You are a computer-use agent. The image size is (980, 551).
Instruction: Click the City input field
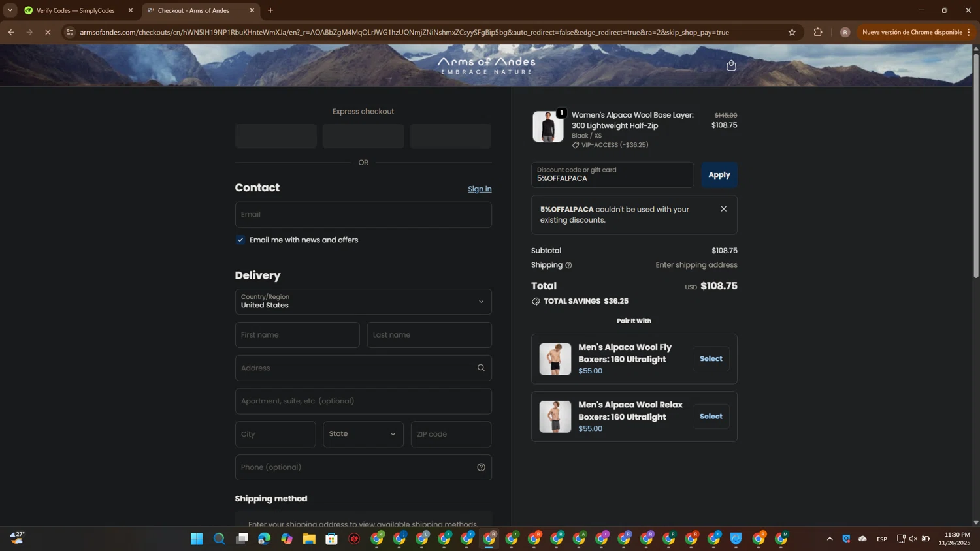point(275,434)
